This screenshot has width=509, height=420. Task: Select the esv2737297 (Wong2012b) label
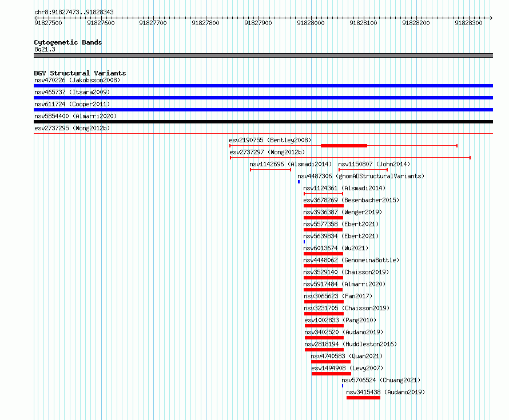coord(267,152)
